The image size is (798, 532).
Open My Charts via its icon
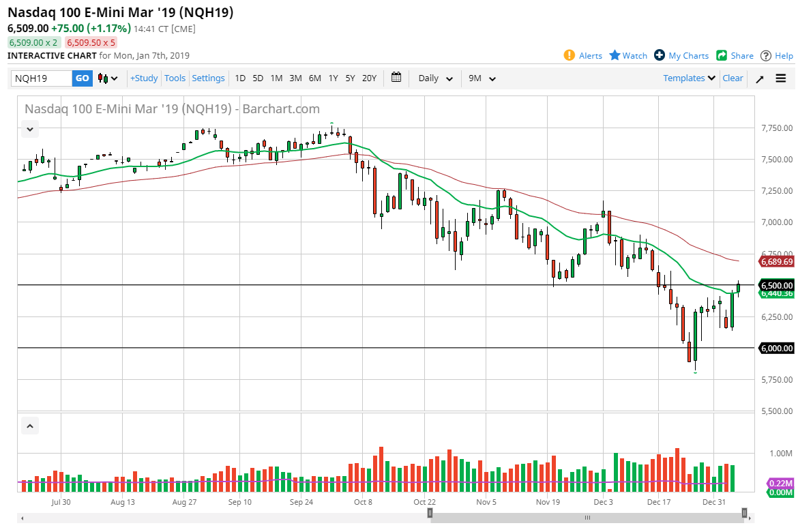tap(660, 55)
